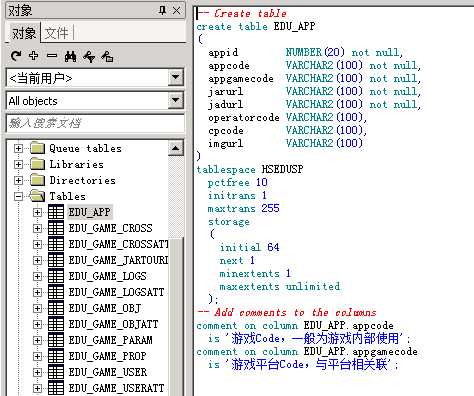Click the refresh objects icon
The width and height of the screenshot is (474, 396).
(x=16, y=56)
